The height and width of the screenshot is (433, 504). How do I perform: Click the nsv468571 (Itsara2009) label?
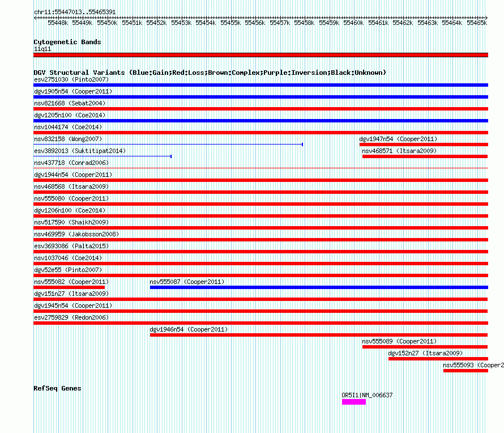tap(399, 151)
